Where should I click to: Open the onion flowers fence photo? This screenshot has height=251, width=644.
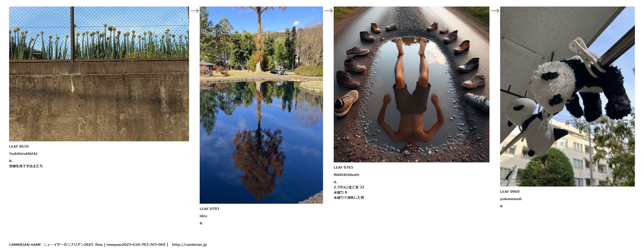(99, 74)
